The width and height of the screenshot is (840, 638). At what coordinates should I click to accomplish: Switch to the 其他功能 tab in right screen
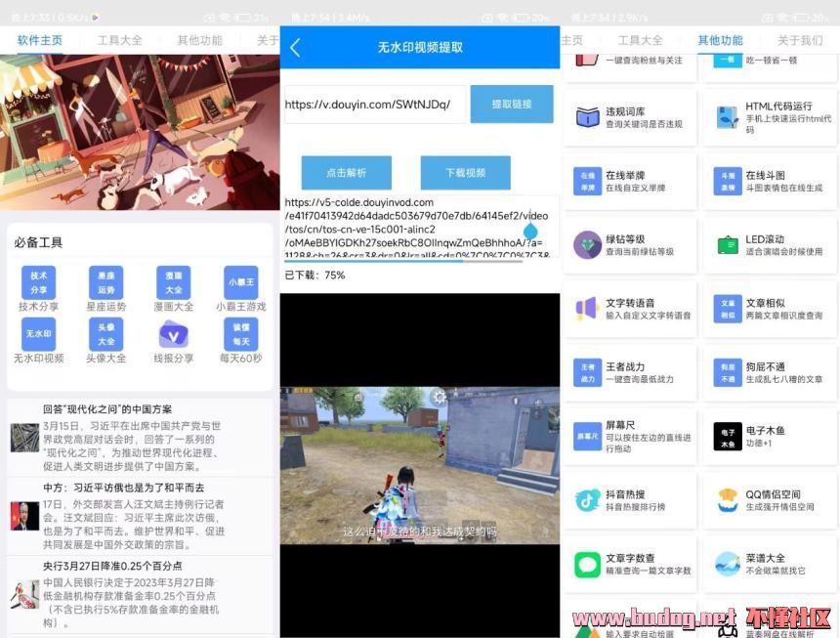coord(720,40)
